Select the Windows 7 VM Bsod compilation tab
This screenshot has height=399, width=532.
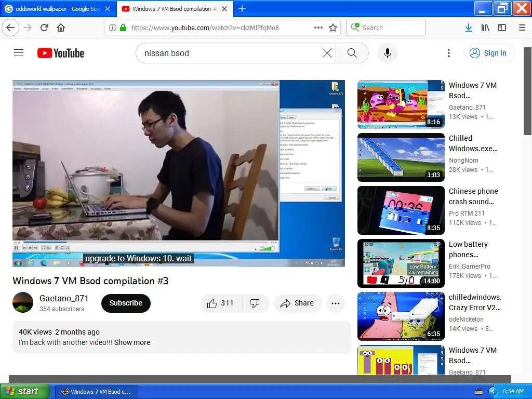pyautogui.click(x=175, y=9)
